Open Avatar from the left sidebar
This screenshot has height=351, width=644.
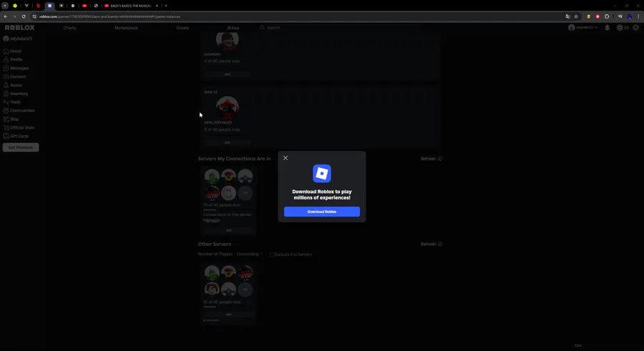[13, 85]
